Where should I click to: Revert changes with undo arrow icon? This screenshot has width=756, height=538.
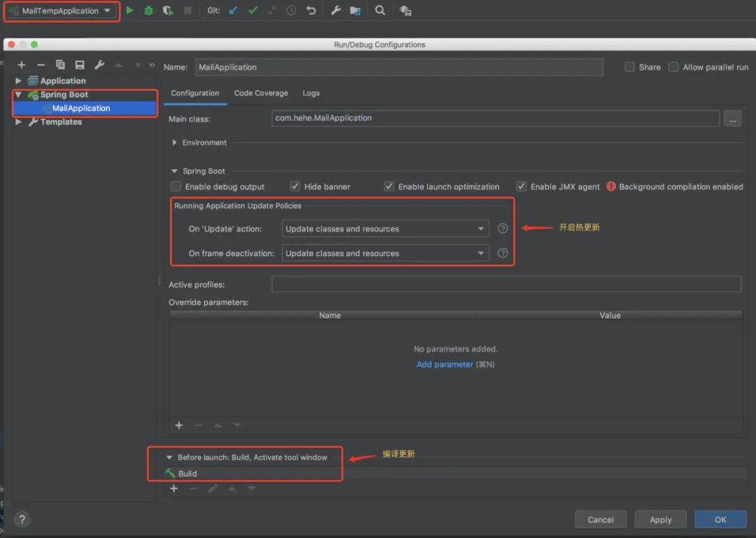point(311,10)
